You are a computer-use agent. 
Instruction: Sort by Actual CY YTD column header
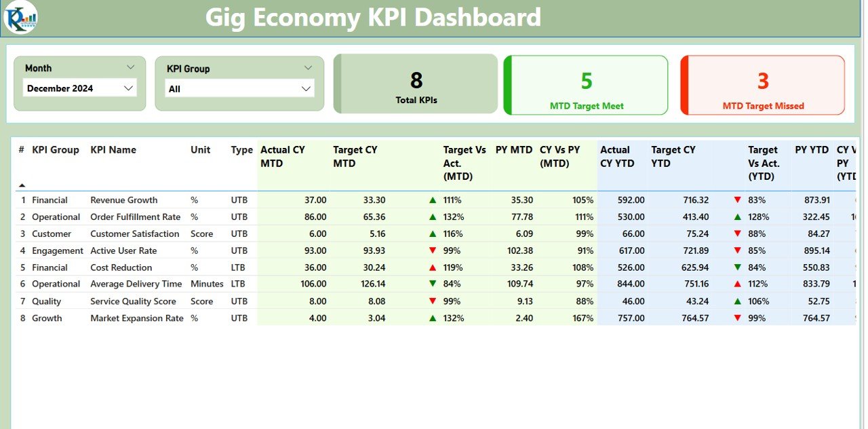pos(617,156)
